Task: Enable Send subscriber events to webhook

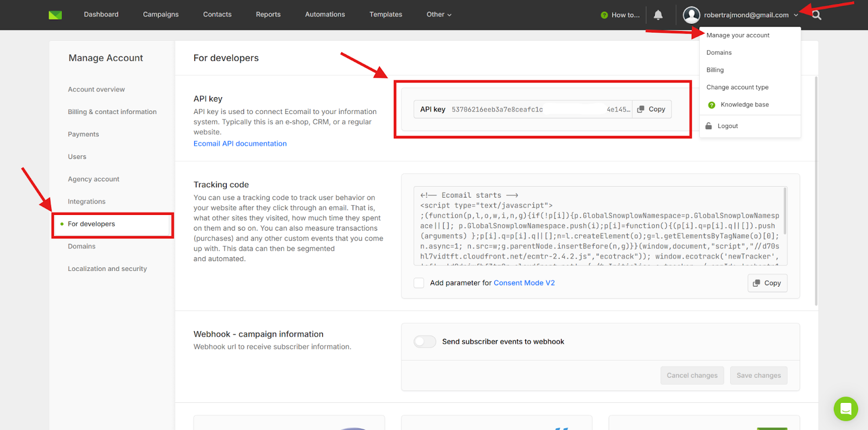Action: tap(425, 342)
